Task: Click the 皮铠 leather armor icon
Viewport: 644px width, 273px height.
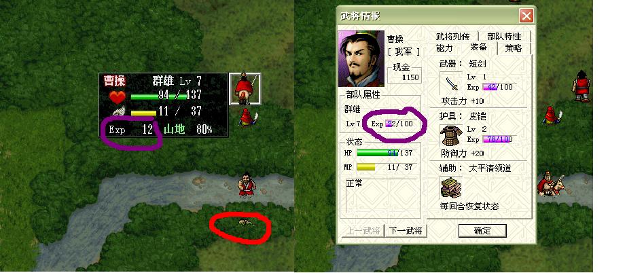Action: (x=451, y=135)
